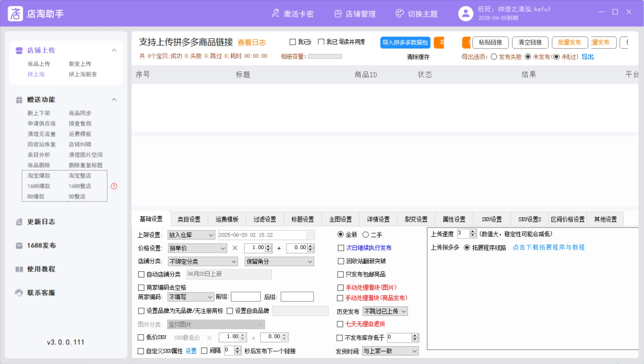
Task: Check the 只发布包邮商品 checkbox
Action: 340,275
